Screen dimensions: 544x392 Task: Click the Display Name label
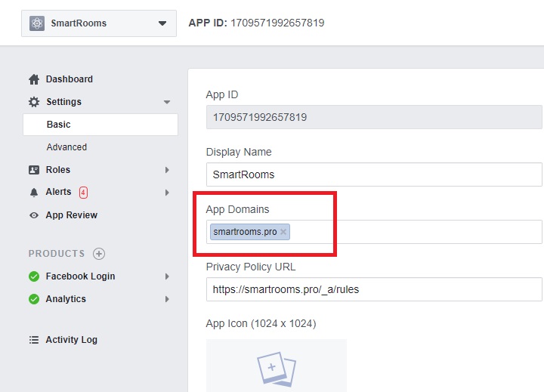click(239, 152)
